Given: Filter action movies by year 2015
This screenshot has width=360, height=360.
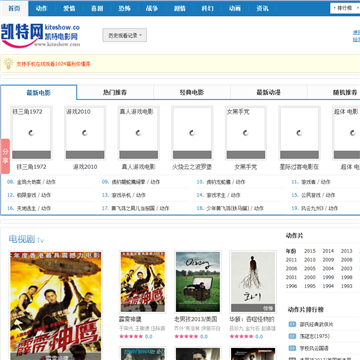Looking at the screenshot, I should pyautogui.click(x=310, y=251).
